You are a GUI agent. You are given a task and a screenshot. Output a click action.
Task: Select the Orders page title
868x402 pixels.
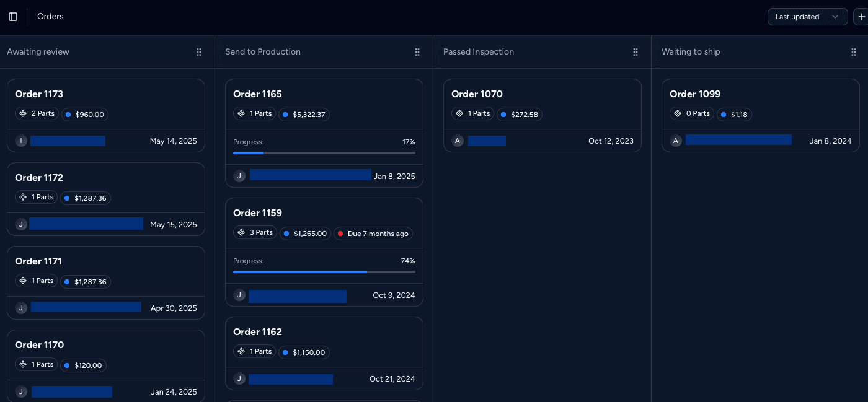tap(50, 16)
